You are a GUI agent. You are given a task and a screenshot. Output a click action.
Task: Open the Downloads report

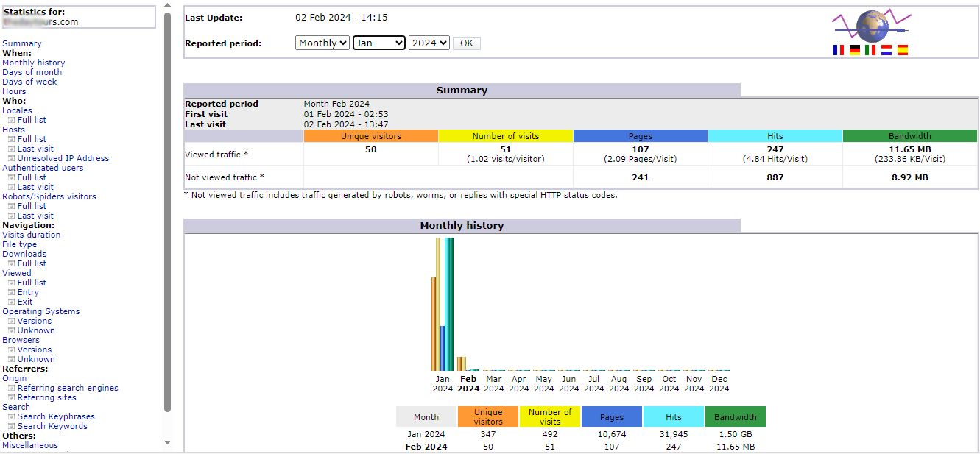(24, 254)
